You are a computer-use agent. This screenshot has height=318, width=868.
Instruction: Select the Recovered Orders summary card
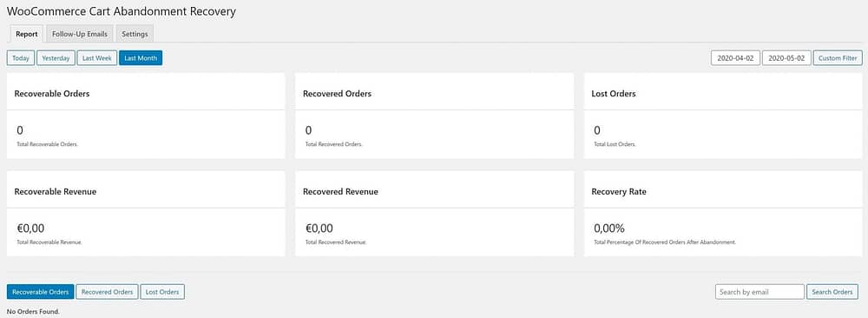pos(435,116)
